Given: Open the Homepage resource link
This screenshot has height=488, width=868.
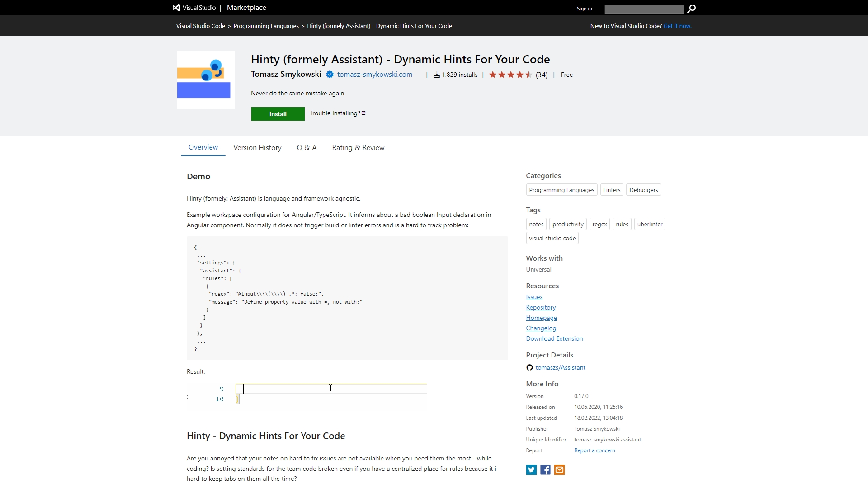Looking at the screenshot, I should 542,318.
